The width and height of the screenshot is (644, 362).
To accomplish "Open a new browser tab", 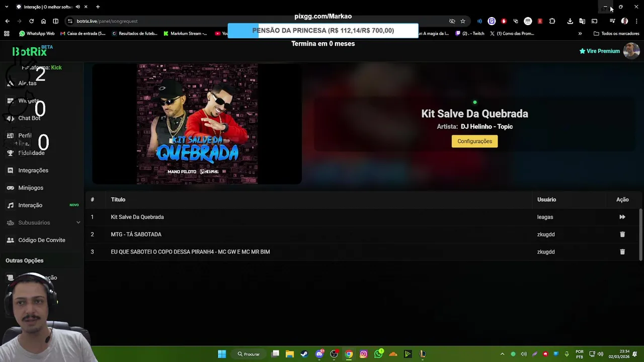I will pos(98,7).
